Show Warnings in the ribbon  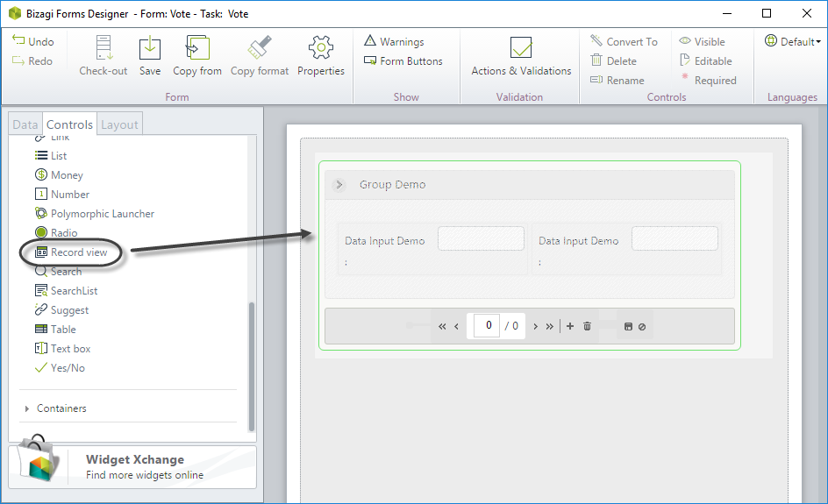click(394, 41)
